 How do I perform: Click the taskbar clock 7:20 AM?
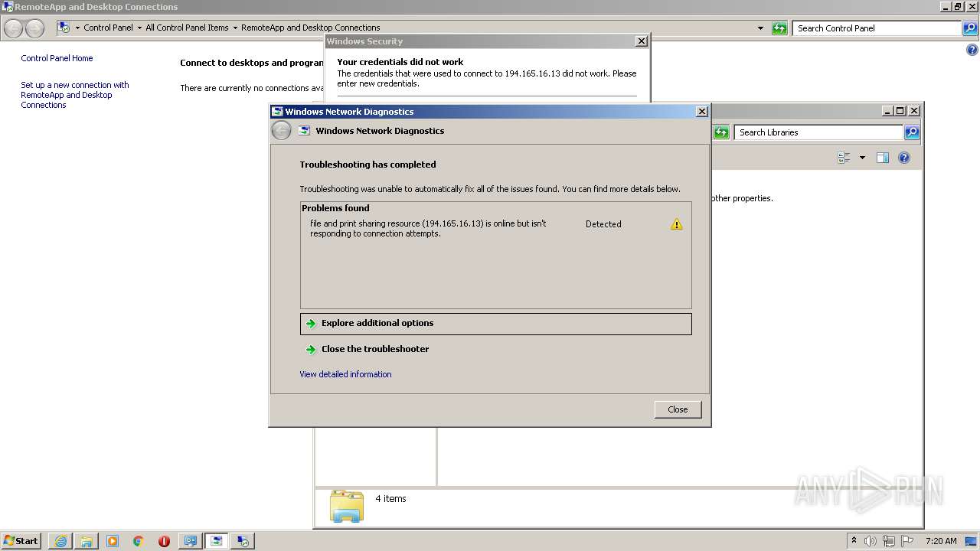tap(941, 541)
